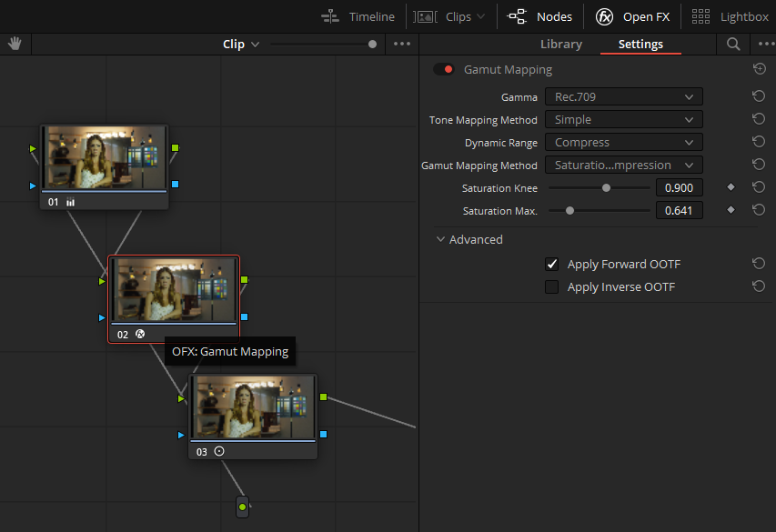Reset all Gamut Mapping settings
The image size is (776, 532).
[x=760, y=69]
